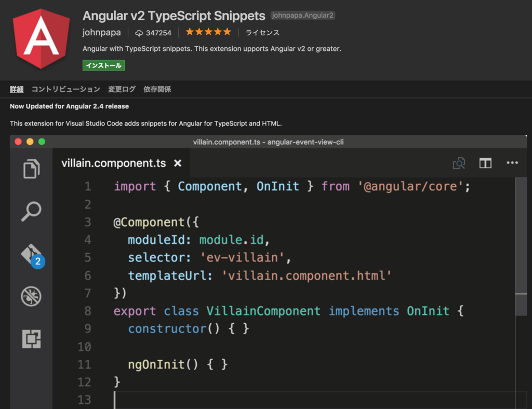Image resolution: width=532 pixels, height=409 pixels.
Task: Click the 'villain.component.html' string
Action: (x=307, y=276)
